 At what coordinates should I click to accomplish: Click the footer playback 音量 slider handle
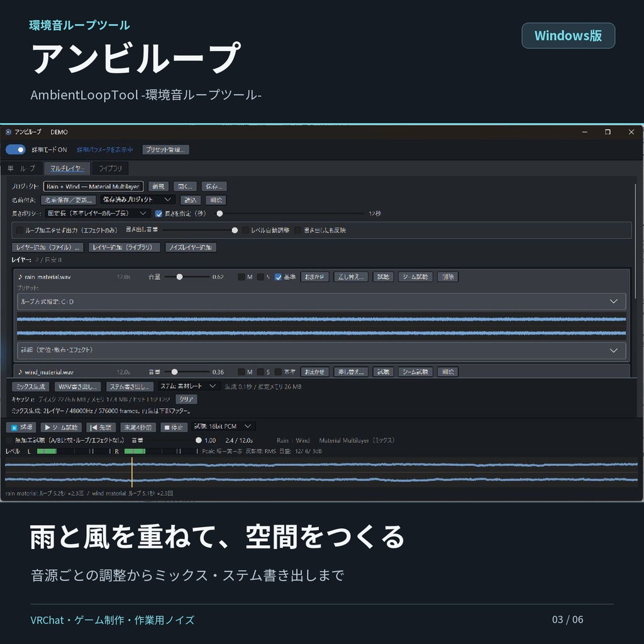coord(199,440)
